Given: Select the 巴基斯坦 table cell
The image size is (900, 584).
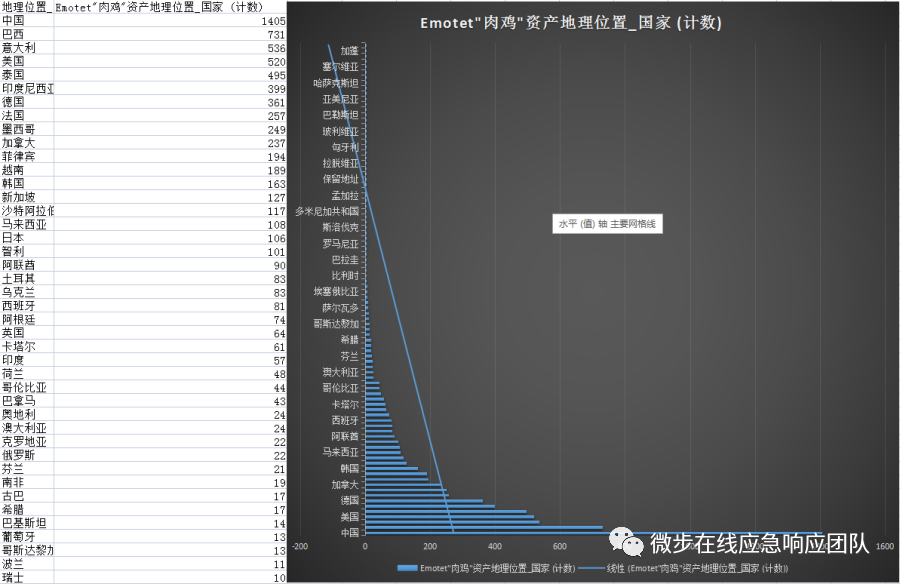Looking at the screenshot, I should coord(27,524).
